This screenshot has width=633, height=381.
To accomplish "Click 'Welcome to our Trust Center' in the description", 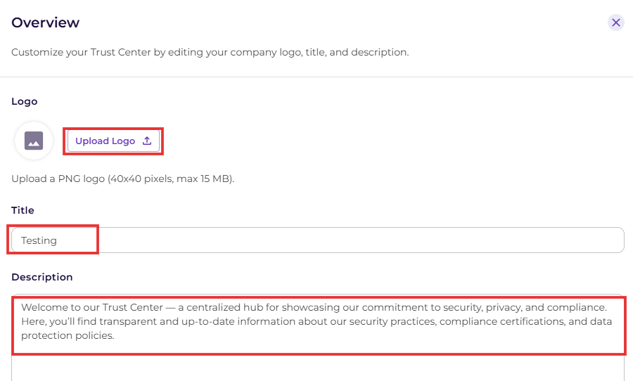I will [92, 308].
